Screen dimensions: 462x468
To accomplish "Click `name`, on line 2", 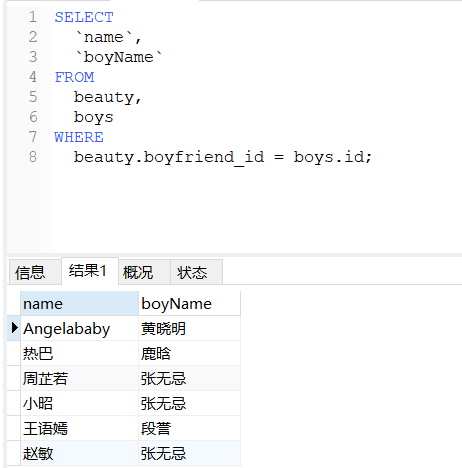I will [x=108, y=37].
